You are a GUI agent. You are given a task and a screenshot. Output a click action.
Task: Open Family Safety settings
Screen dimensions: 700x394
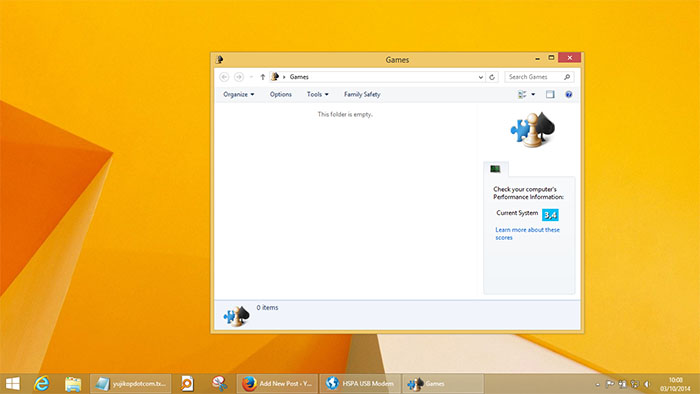pos(362,94)
